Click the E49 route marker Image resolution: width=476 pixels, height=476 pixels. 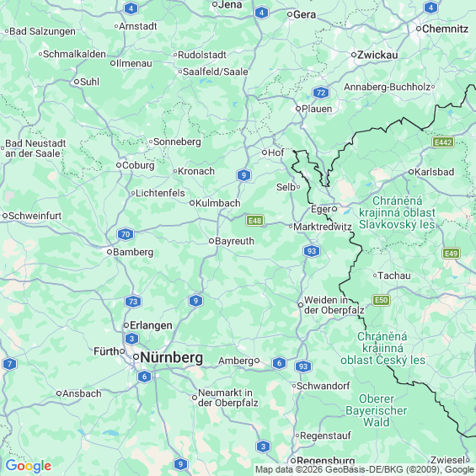pos(451,254)
